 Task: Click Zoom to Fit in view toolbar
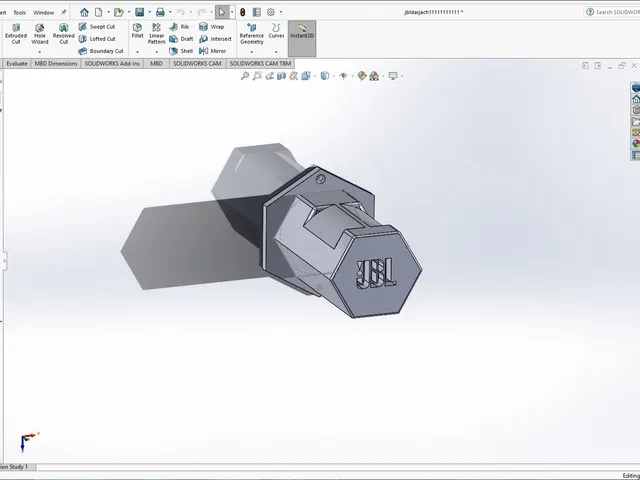245,76
